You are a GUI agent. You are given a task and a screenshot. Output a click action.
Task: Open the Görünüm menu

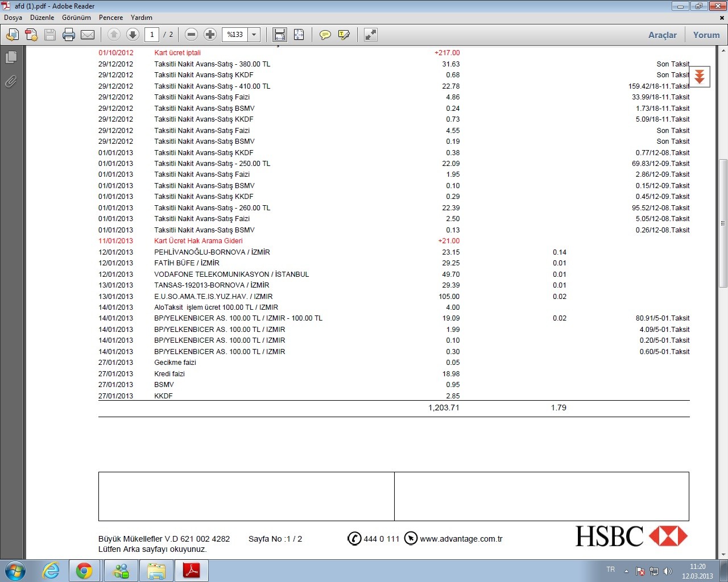tap(76, 18)
